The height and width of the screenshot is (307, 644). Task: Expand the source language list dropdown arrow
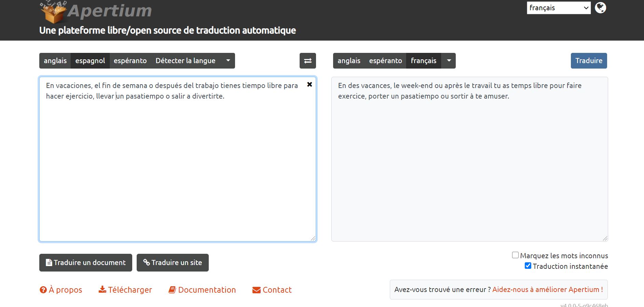[228, 61]
